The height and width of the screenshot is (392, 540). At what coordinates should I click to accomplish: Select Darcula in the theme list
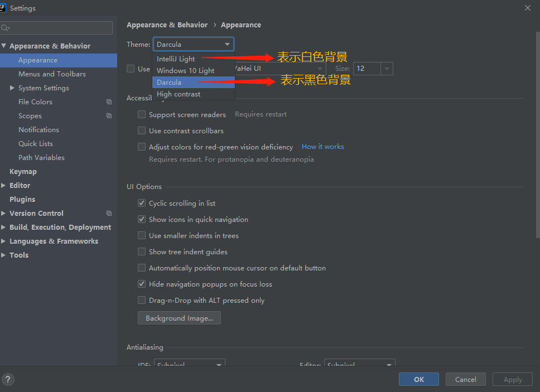[x=194, y=83]
